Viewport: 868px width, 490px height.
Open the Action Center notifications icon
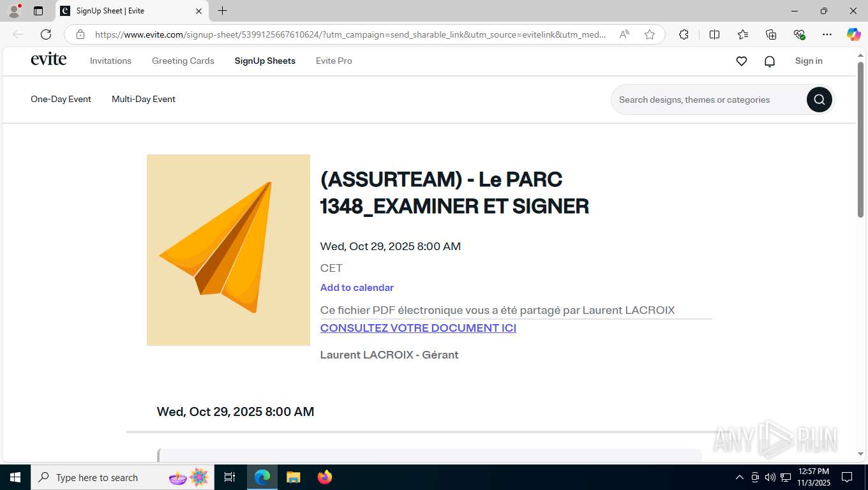click(847, 477)
